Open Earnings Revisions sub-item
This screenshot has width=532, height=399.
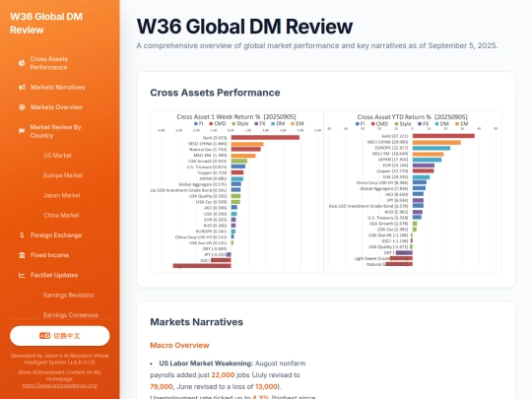pos(69,296)
